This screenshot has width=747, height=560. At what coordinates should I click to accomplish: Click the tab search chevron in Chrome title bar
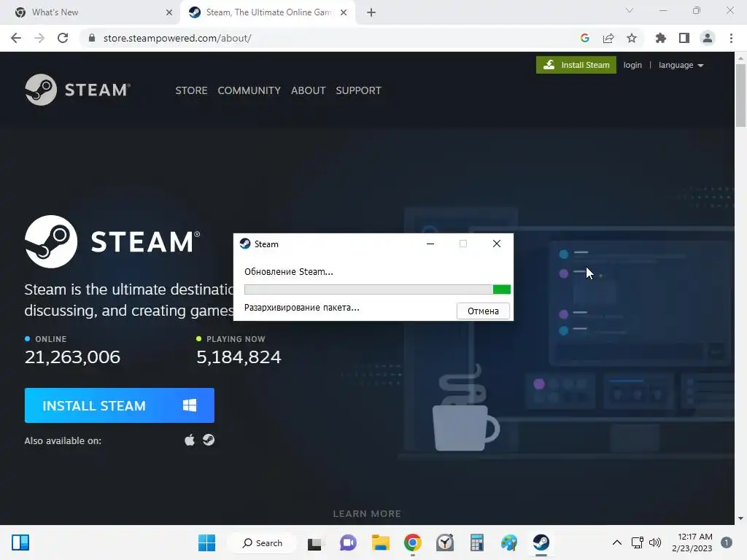630,10
